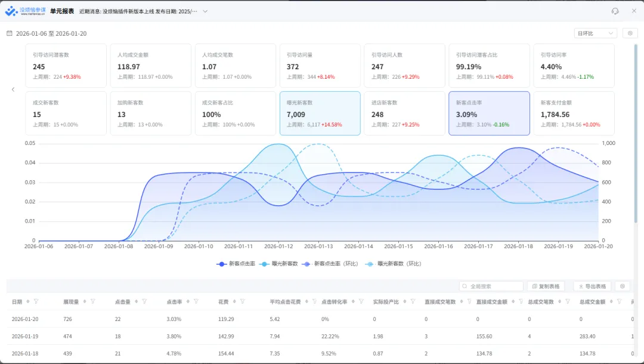Click the 全局搜索 search field
The height and width of the screenshot is (364, 644).
pyautogui.click(x=491, y=286)
